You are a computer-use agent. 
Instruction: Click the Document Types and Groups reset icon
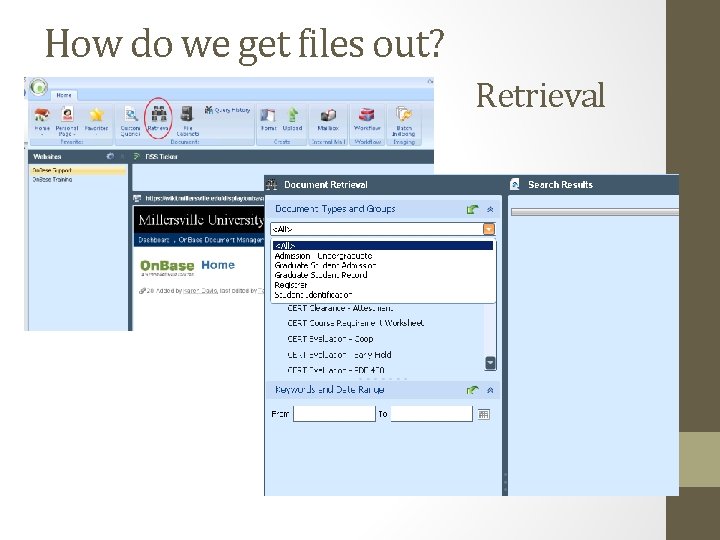click(x=472, y=209)
